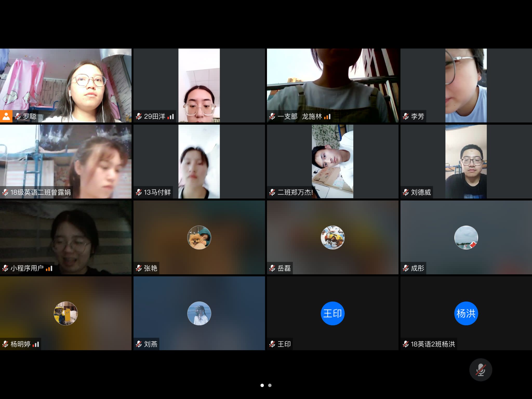Click the name label 29田洋

click(x=155, y=116)
